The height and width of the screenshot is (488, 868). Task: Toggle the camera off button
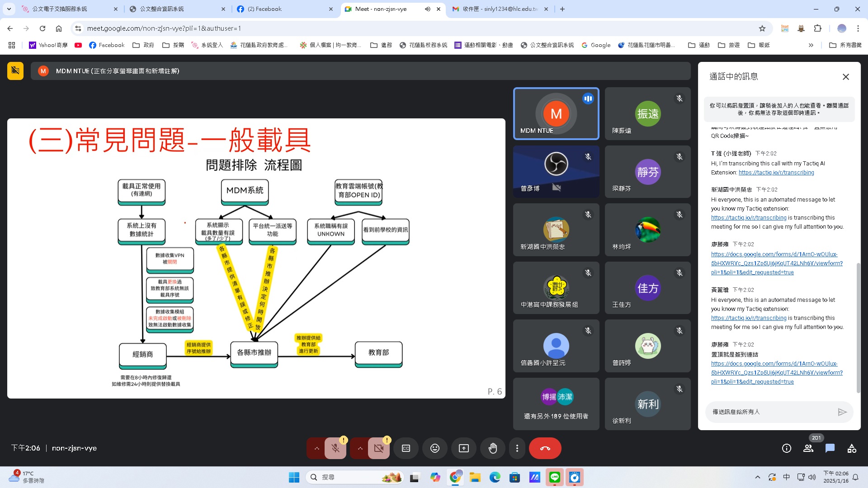pos(378,448)
